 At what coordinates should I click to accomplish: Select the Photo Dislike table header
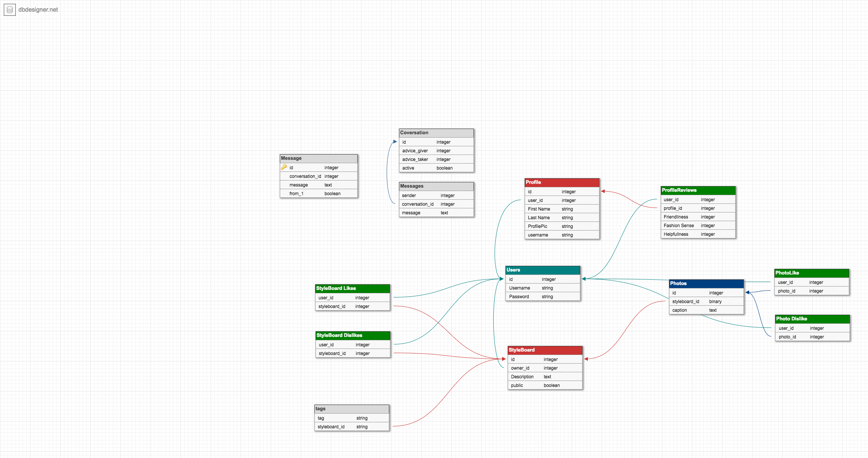(812, 319)
